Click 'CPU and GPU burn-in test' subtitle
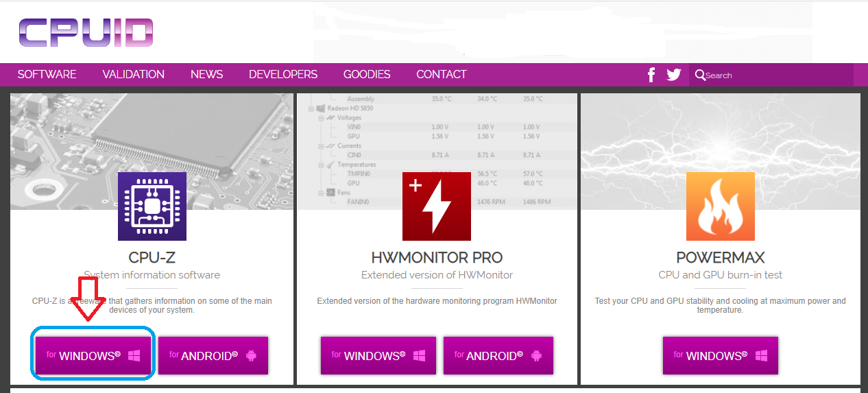868x393 pixels. 721,275
